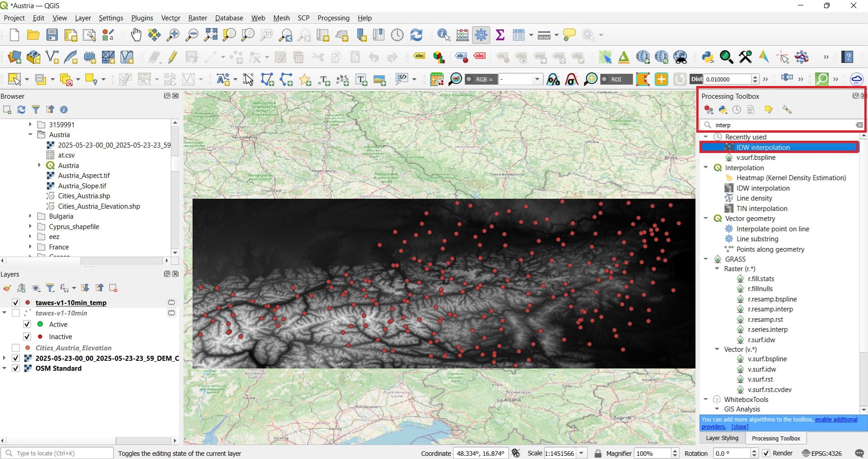Expand the France folder in Browser
The image size is (868, 459).
tap(30, 247)
